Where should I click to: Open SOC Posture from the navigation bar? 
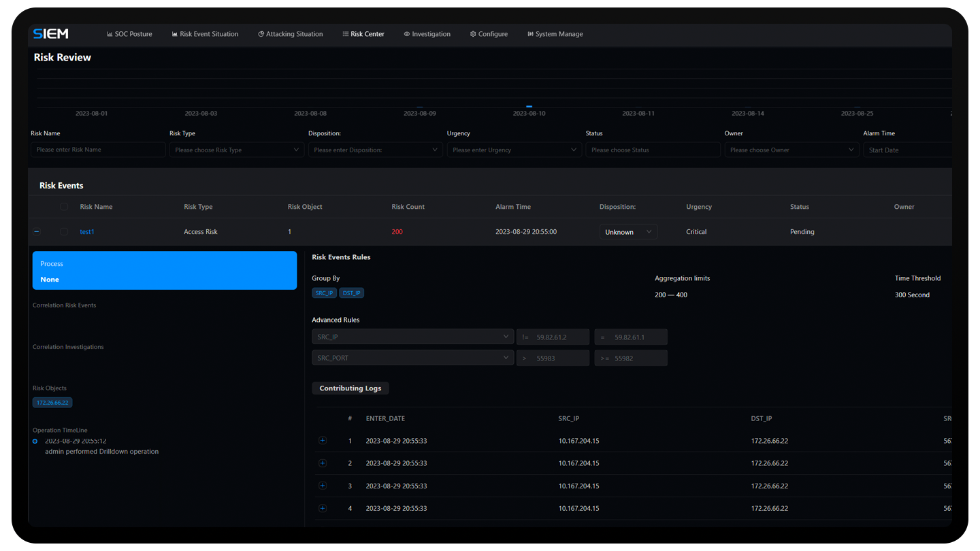click(x=129, y=34)
